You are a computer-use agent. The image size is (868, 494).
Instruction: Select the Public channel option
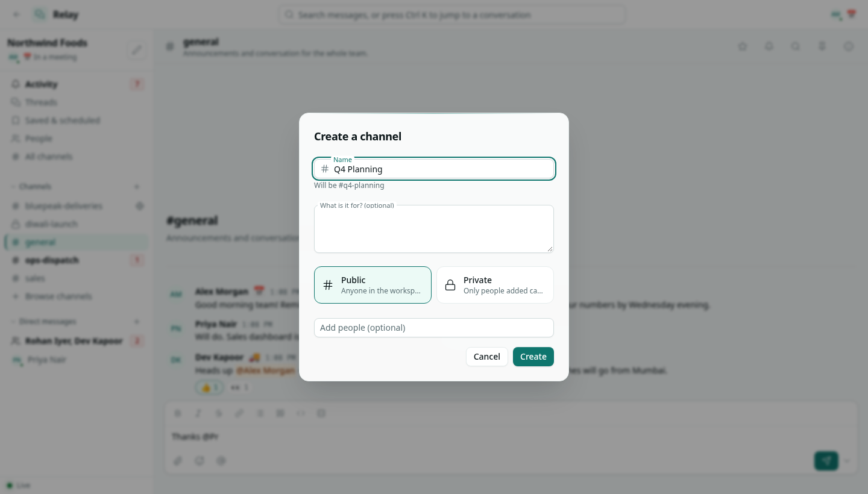click(x=373, y=285)
